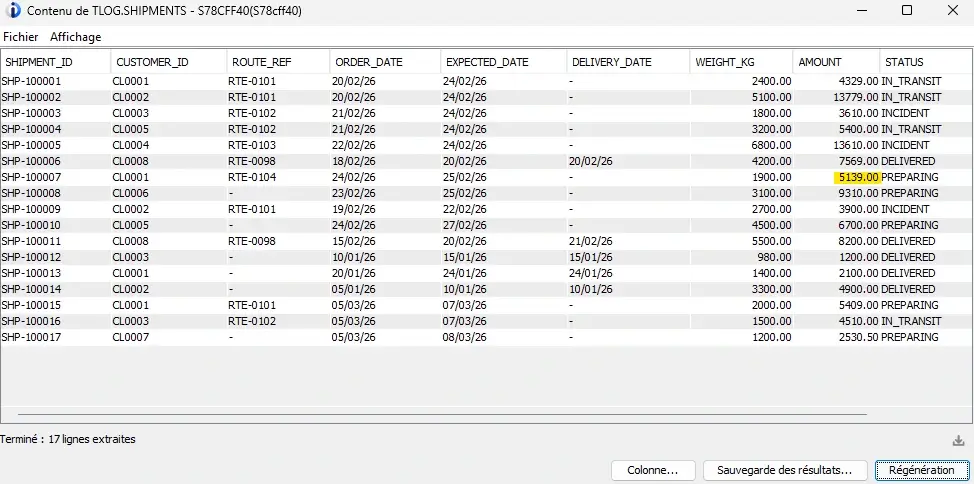Select the CUSTOMER_ID column header

pyautogui.click(x=169, y=62)
